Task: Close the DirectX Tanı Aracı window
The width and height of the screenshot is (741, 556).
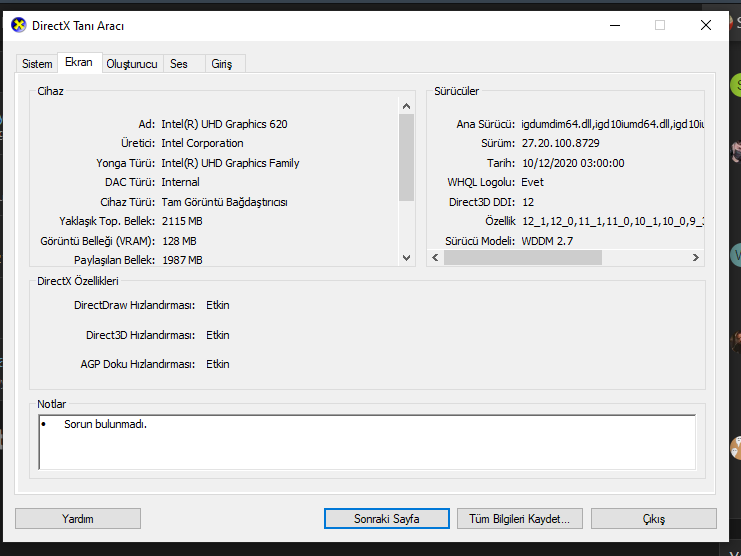Action: [706, 26]
